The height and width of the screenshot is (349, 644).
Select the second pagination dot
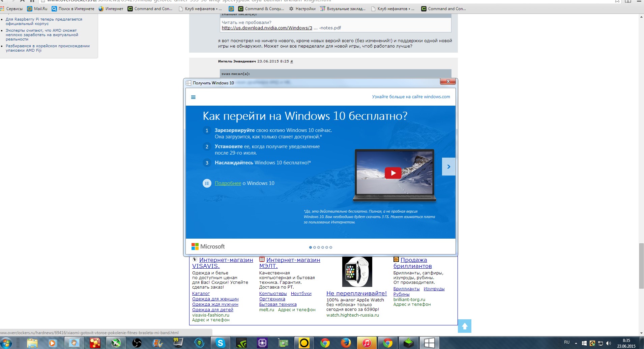click(315, 247)
